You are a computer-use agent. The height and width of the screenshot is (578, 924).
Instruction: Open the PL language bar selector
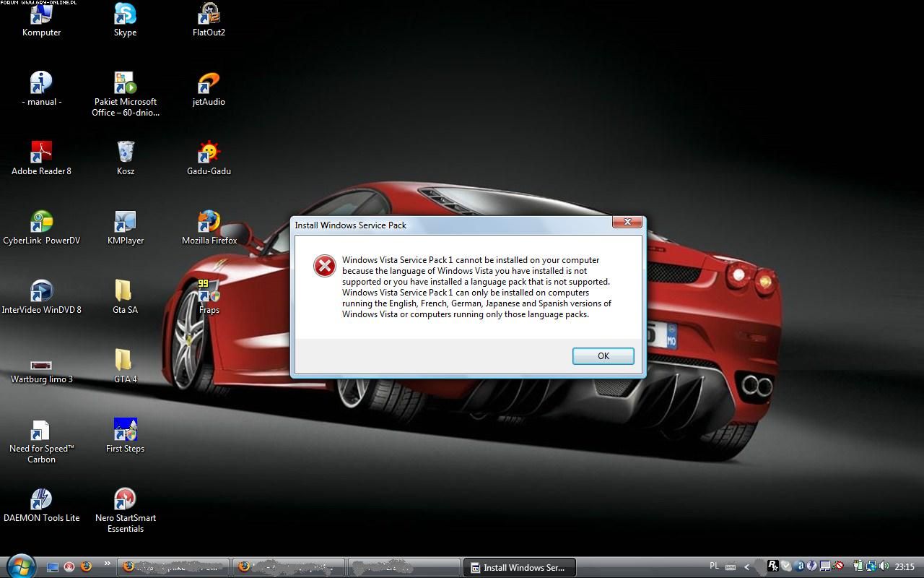(x=714, y=566)
